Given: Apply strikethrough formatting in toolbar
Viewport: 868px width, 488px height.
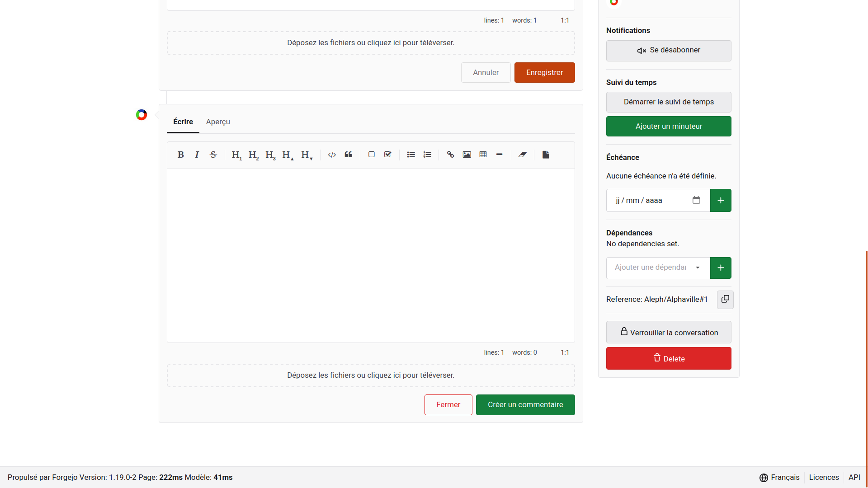Looking at the screenshot, I should [x=213, y=155].
